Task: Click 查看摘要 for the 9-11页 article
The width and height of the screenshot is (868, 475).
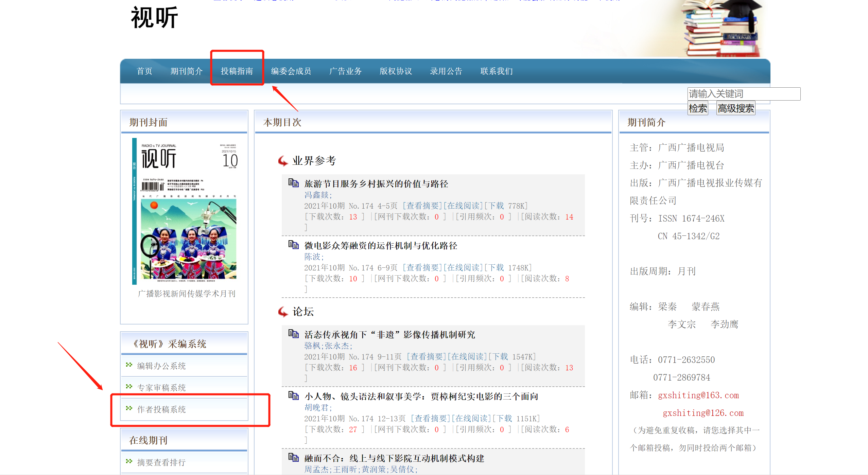Action: coord(427,356)
